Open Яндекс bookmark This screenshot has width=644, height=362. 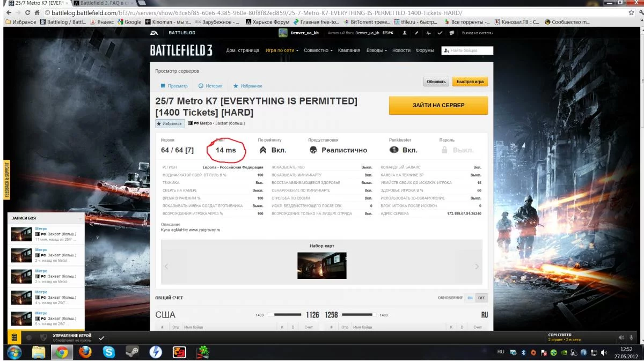pos(102,22)
